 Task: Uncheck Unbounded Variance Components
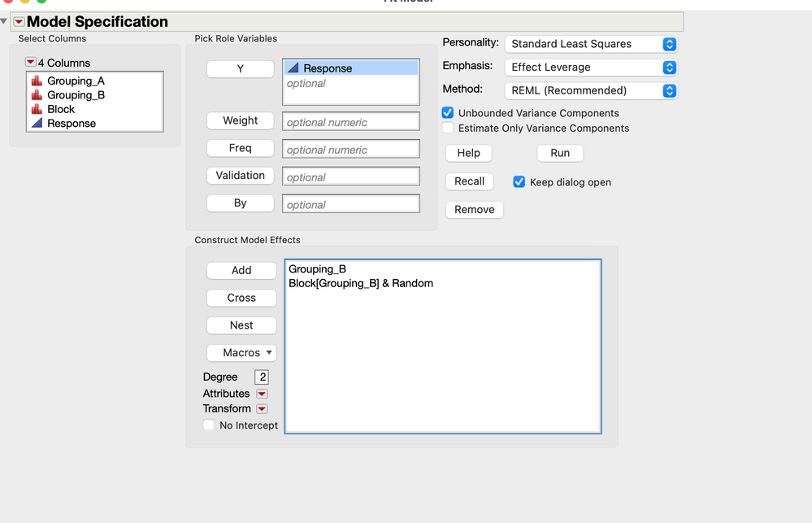coord(447,113)
